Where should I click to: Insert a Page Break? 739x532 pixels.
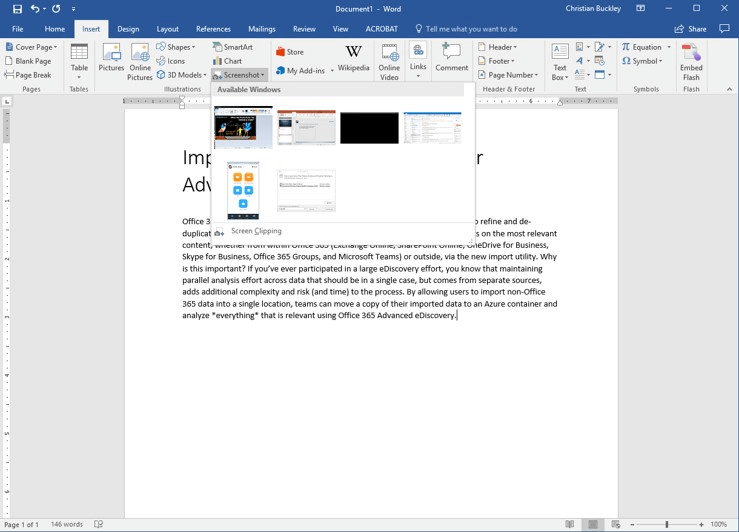tap(28, 75)
